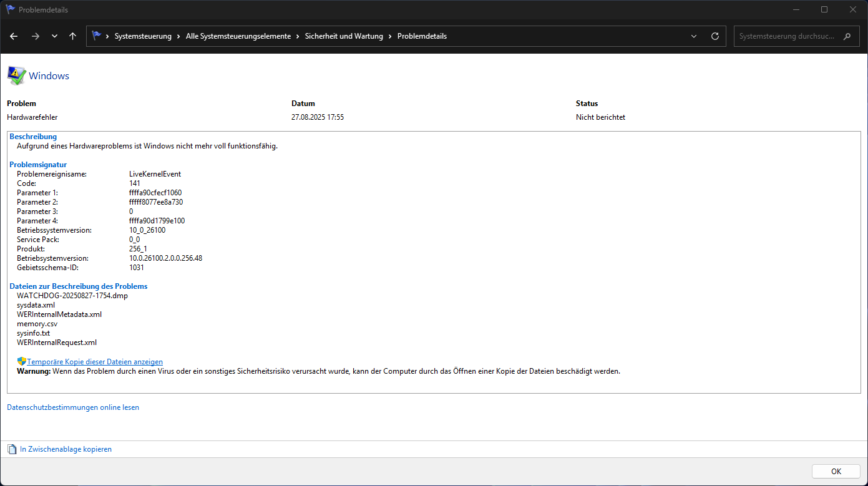868x486 pixels.
Task: Expand chevron after Systemsteuerung breadcrumb
Action: 179,36
